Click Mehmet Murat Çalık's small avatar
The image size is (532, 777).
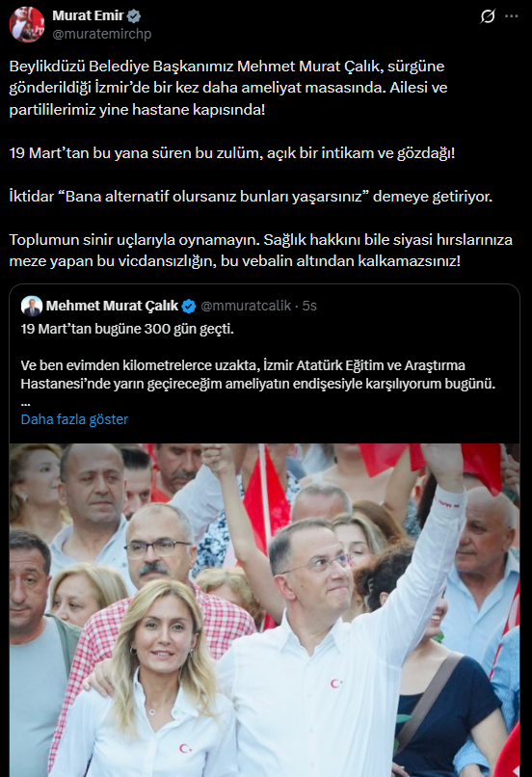coord(32,306)
